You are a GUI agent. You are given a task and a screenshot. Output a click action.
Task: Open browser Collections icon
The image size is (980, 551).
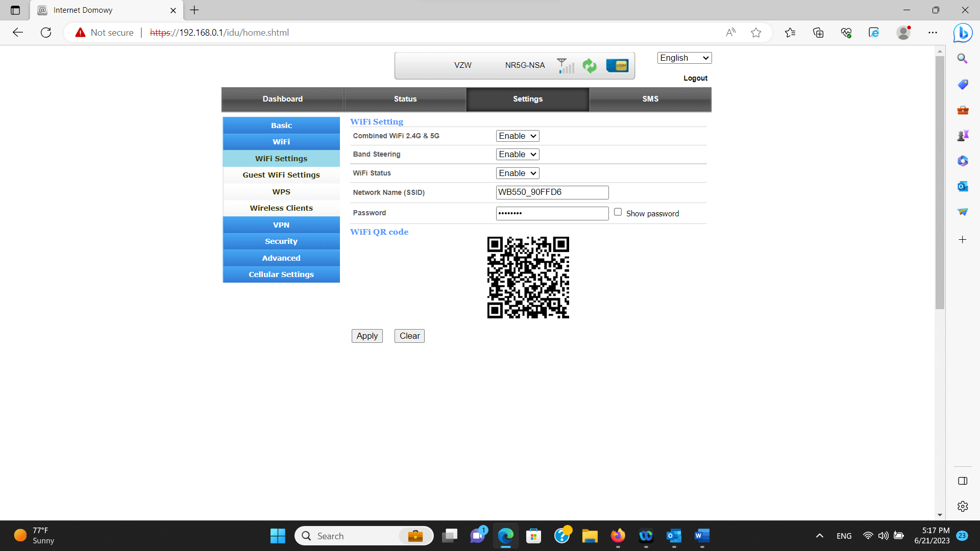point(818,33)
